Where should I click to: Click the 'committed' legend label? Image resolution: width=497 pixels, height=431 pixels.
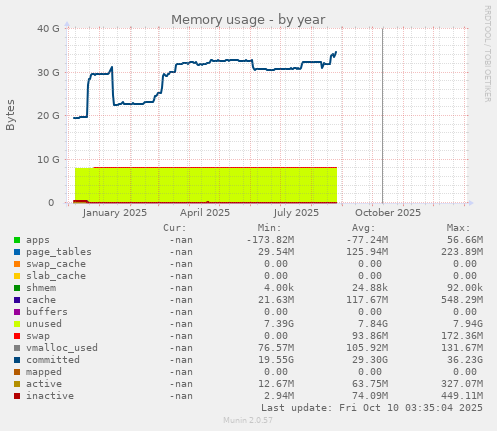53,360
